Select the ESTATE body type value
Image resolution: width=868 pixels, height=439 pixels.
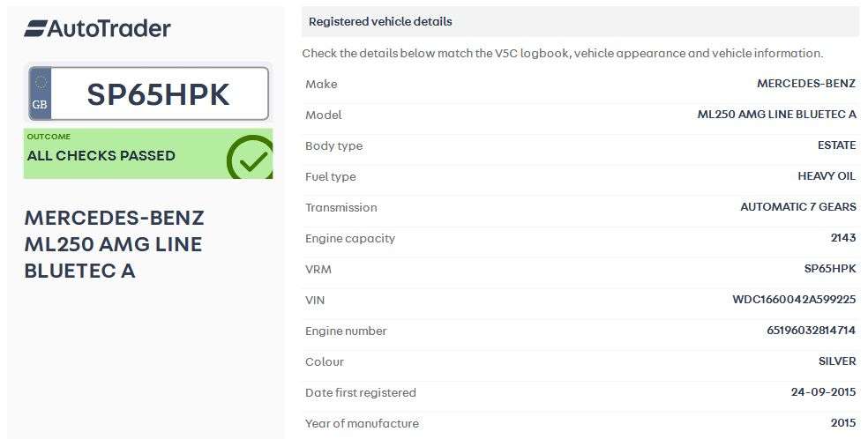coord(836,145)
